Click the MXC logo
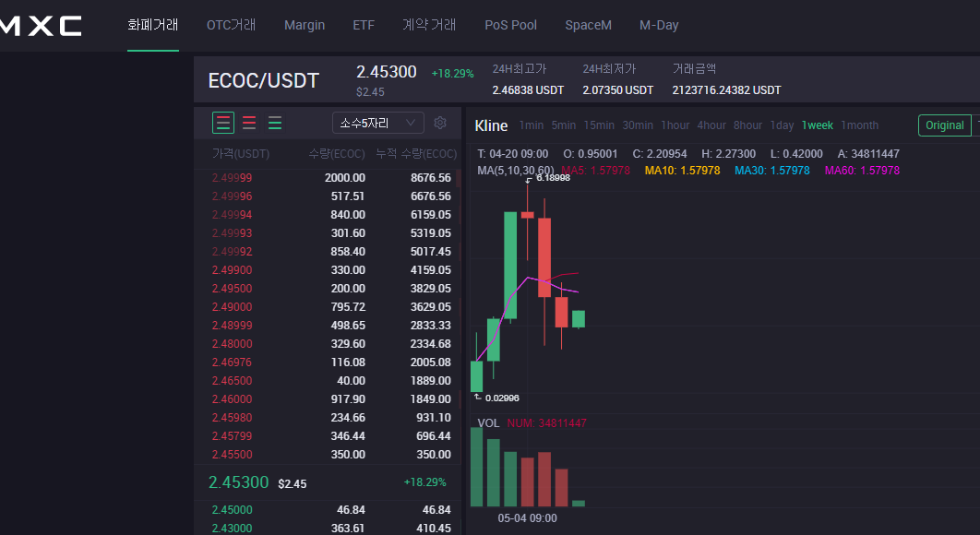 click(x=41, y=26)
